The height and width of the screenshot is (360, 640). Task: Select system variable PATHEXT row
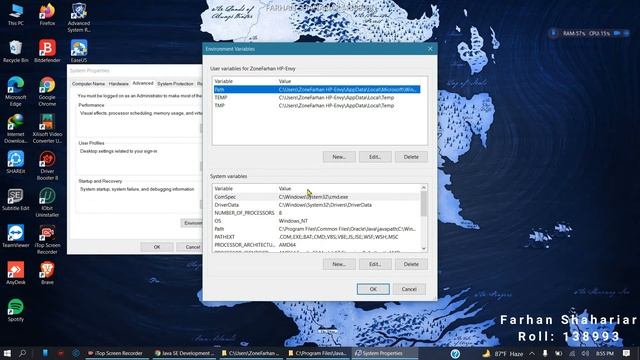[317, 237]
